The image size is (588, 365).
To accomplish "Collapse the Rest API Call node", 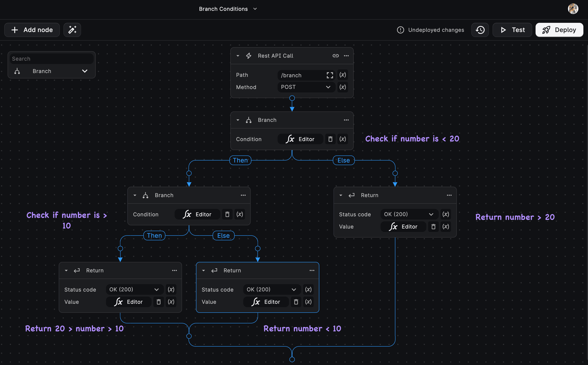I will tap(238, 56).
